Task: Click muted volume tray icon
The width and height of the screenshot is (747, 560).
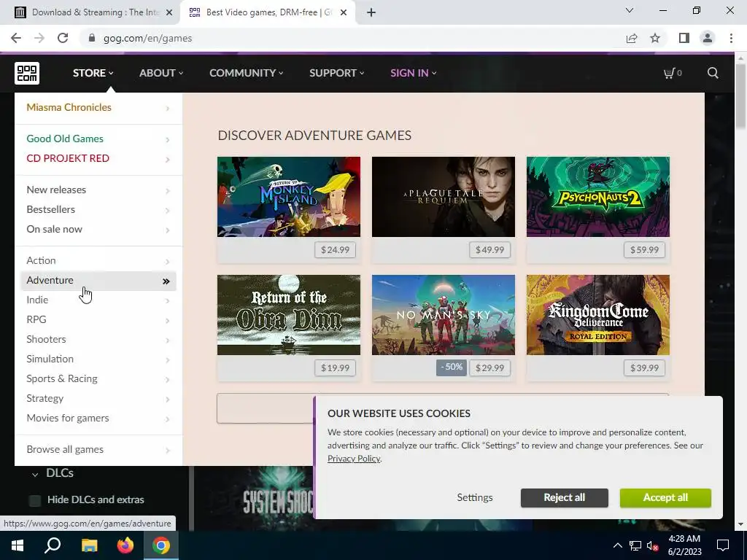Action: tap(653, 545)
